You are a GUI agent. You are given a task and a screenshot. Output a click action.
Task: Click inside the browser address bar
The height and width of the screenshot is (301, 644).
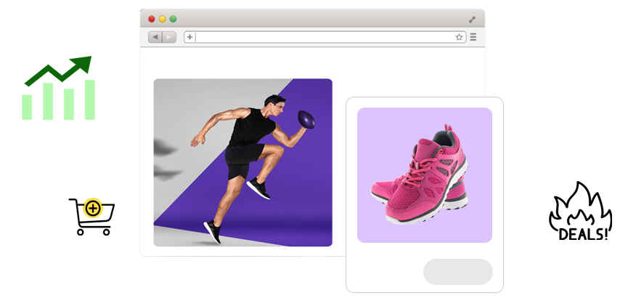325,37
